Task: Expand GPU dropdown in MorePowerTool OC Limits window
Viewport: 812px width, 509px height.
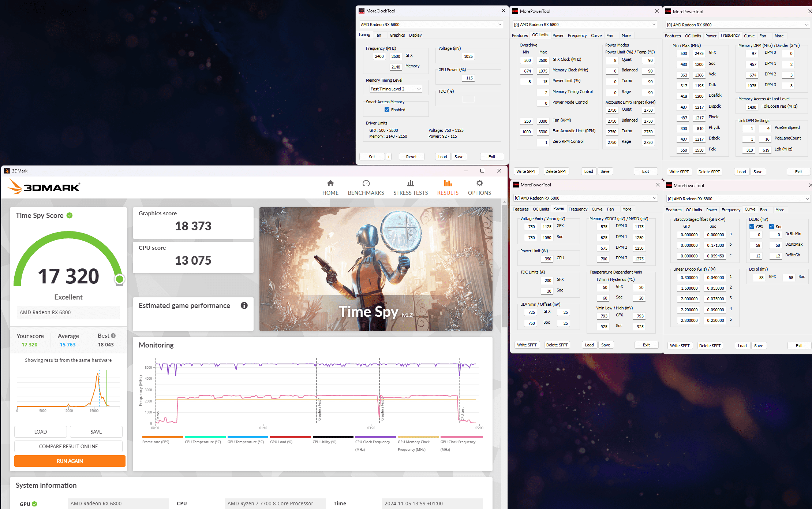Action: click(x=654, y=25)
